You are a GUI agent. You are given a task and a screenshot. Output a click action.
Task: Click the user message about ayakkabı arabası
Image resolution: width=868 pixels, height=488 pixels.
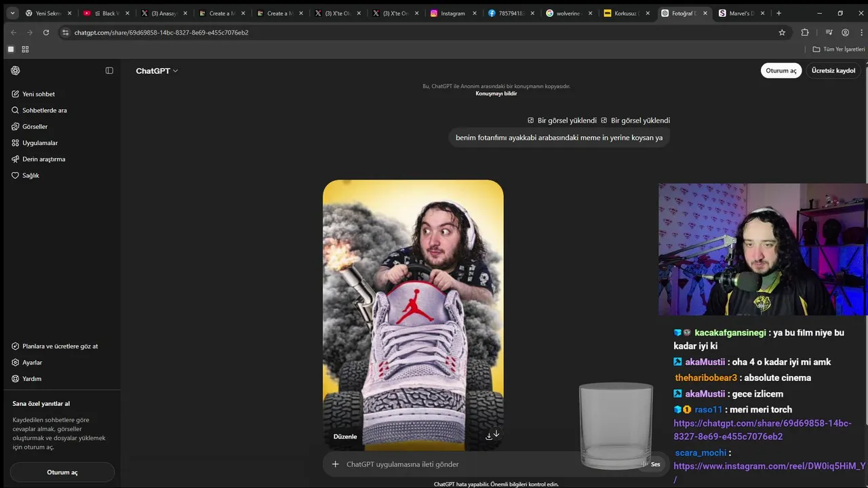click(559, 138)
